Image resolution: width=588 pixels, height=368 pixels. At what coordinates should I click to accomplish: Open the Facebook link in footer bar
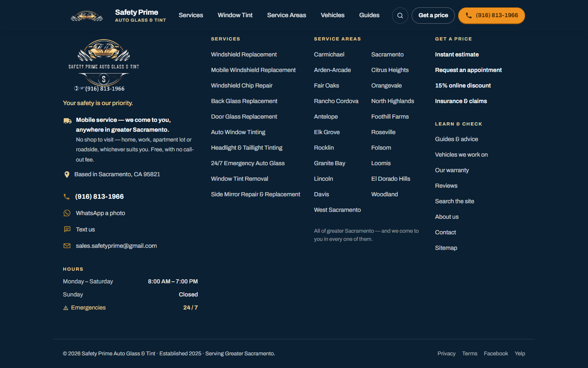[496, 354]
